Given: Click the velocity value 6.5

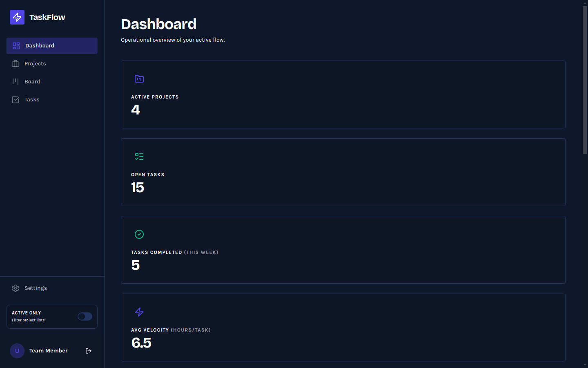Looking at the screenshot, I should click(141, 343).
